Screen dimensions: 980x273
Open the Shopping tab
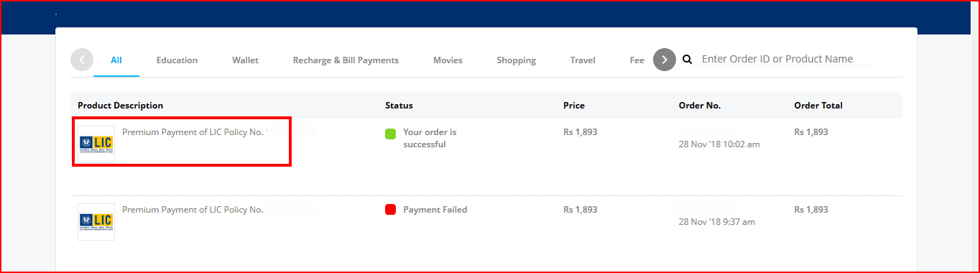516,60
